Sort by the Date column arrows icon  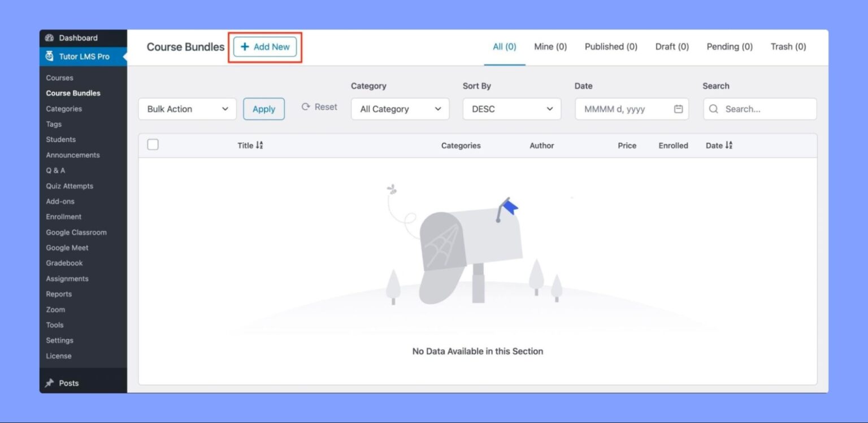click(x=729, y=145)
